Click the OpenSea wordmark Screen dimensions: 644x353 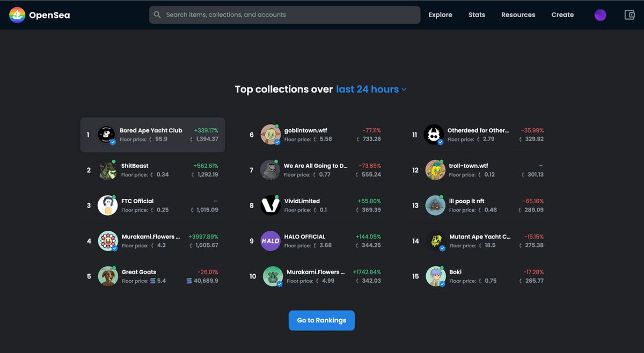point(49,15)
